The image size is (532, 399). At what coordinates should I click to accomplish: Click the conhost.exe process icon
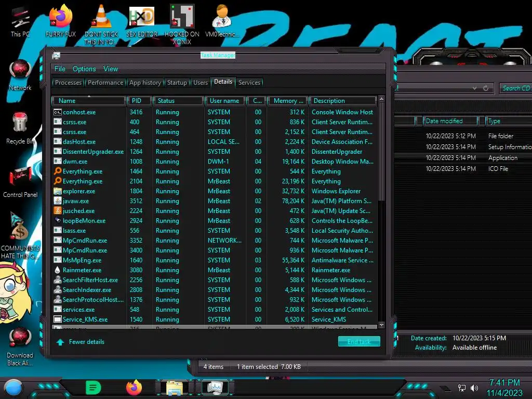tap(57, 112)
